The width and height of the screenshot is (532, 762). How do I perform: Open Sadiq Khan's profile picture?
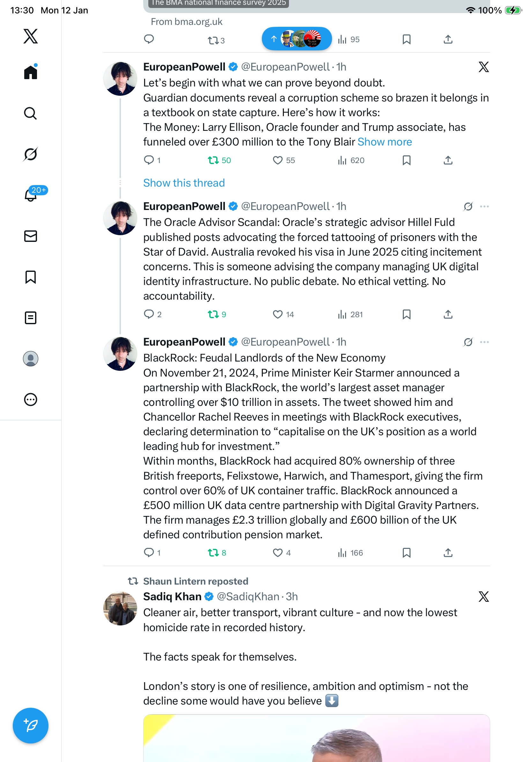pos(120,608)
